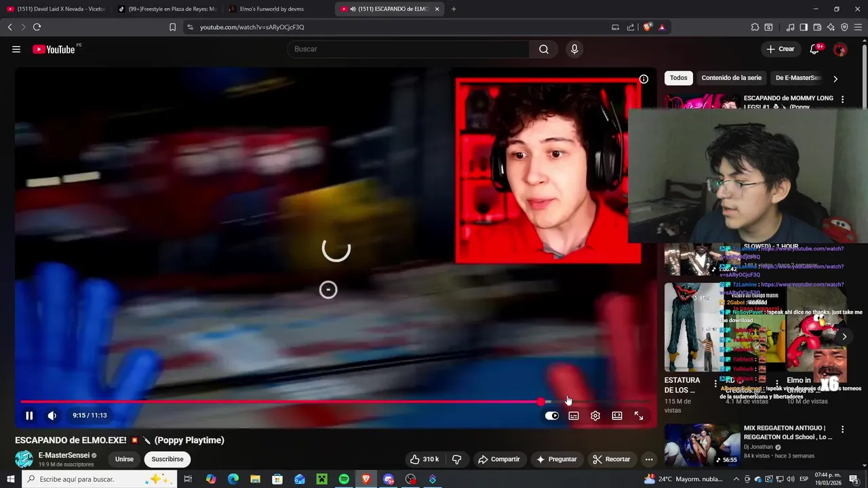Select the Todos filter chip
The width and height of the screenshot is (868, 488).
click(679, 78)
